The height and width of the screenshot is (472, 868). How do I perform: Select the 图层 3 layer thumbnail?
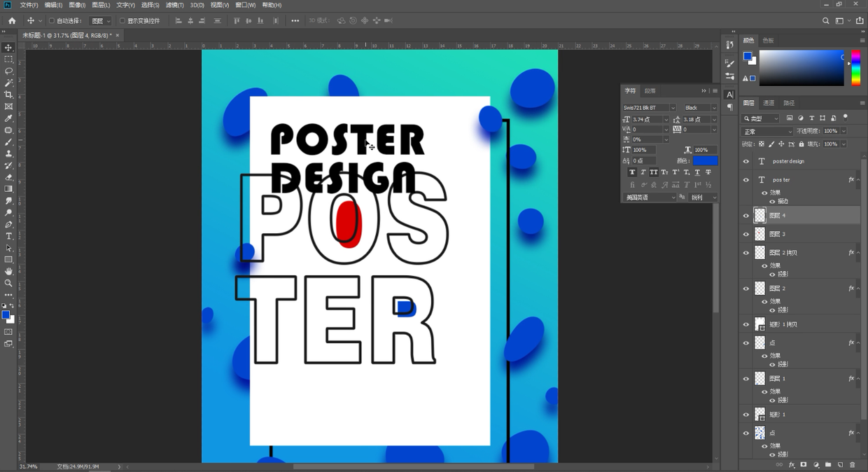click(x=760, y=234)
